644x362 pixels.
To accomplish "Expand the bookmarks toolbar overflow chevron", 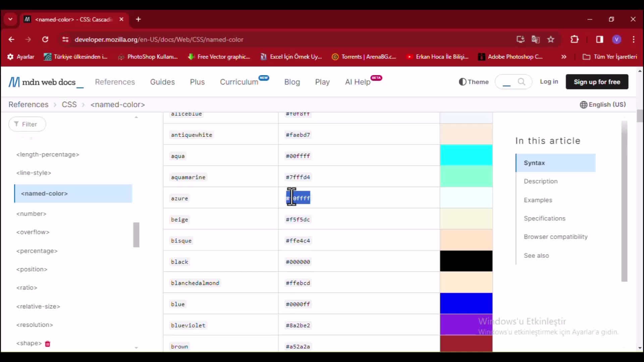I will (x=564, y=57).
